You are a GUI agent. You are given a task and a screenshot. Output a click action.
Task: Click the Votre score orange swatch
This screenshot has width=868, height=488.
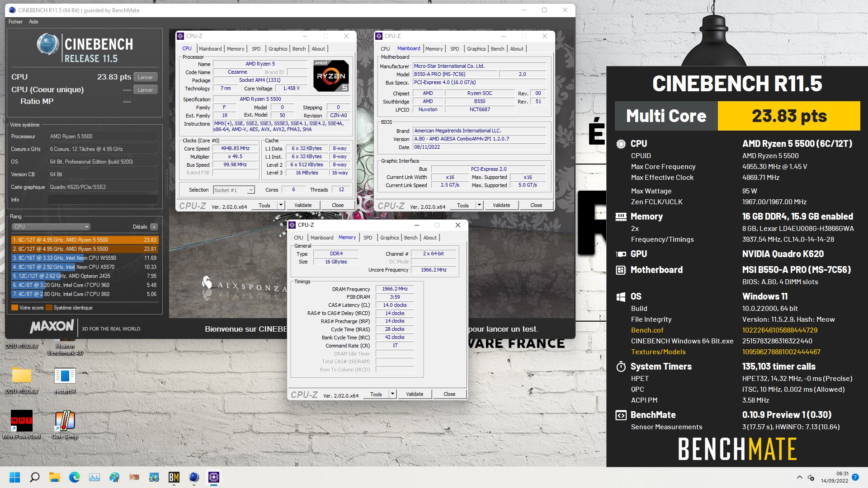[14, 308]
